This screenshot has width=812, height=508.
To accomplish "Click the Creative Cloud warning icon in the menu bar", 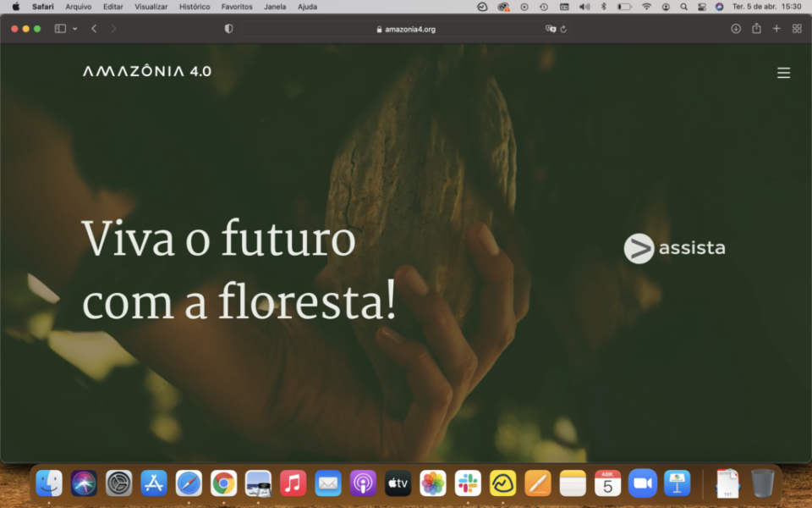I will click(503, 7).
